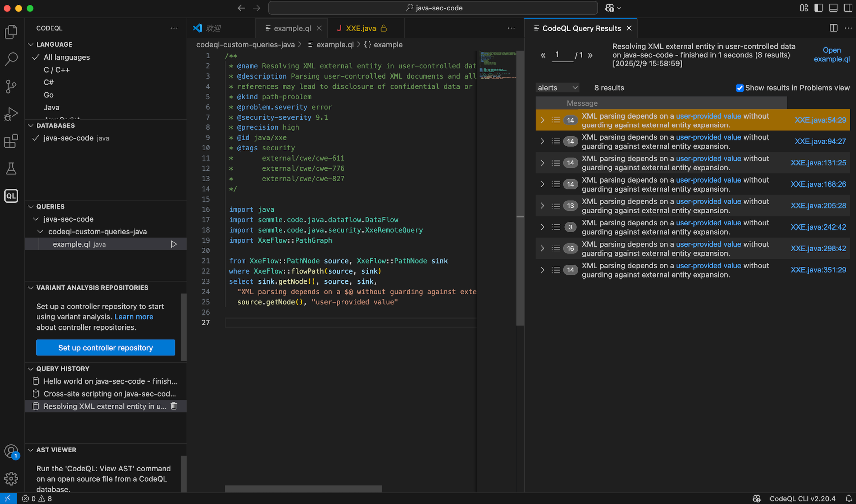Open the alerts result set dropdown
Viewport: 856px width, 504px height.
557,88
